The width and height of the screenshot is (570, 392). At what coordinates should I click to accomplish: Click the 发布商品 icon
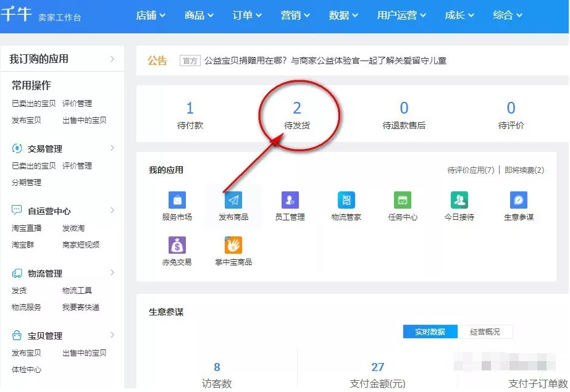click(233, 200)
